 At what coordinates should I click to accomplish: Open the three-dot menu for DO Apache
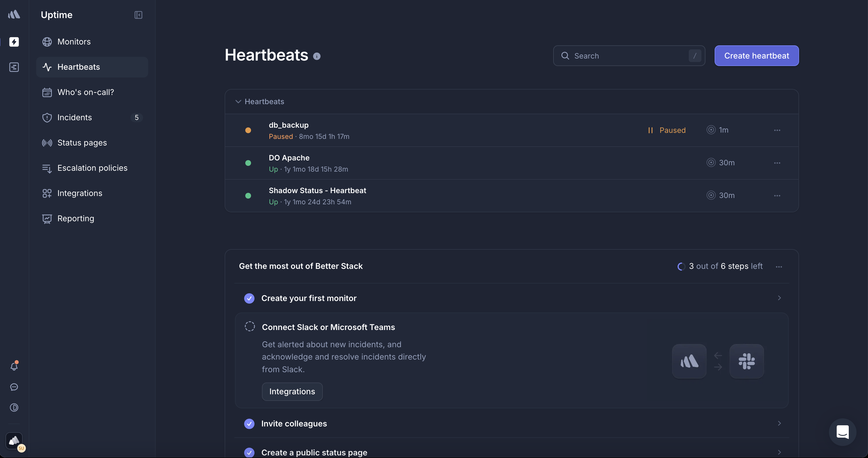777,163
